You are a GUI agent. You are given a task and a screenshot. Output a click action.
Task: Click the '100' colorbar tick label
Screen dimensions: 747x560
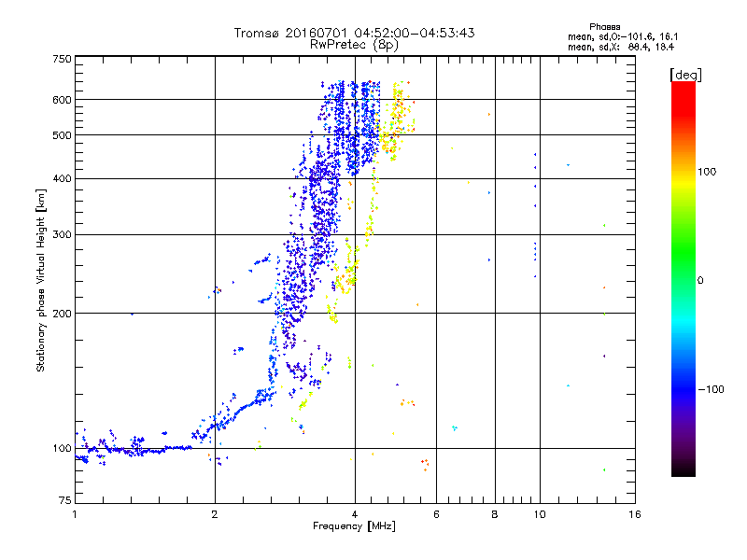(707, 172)
